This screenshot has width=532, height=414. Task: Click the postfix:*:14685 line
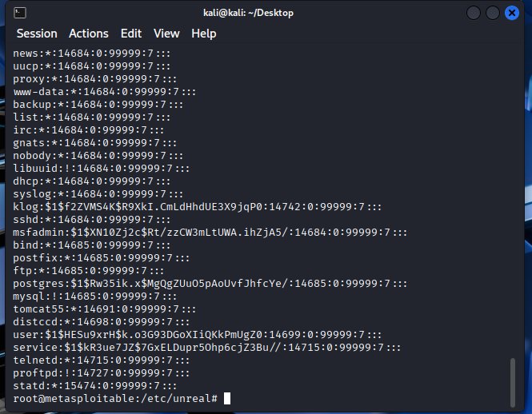point(102,258)
